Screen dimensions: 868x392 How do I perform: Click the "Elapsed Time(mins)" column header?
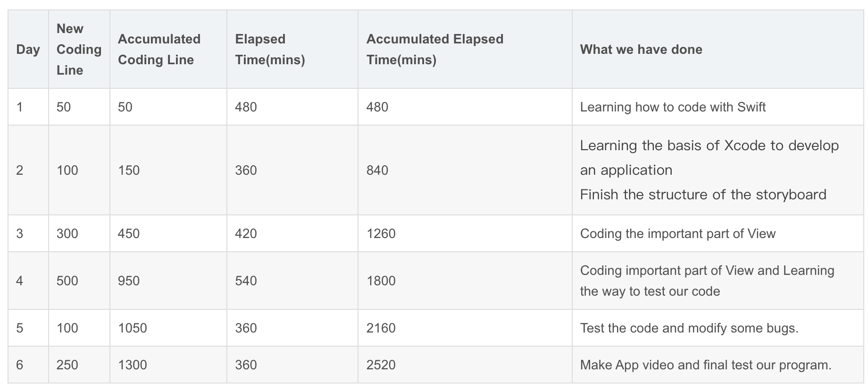(x=270, y=50)
